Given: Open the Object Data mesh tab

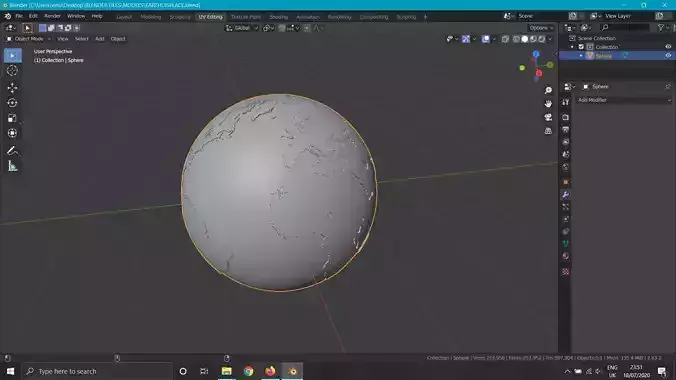Looking at the screenshot, I should tap(566, 244).
